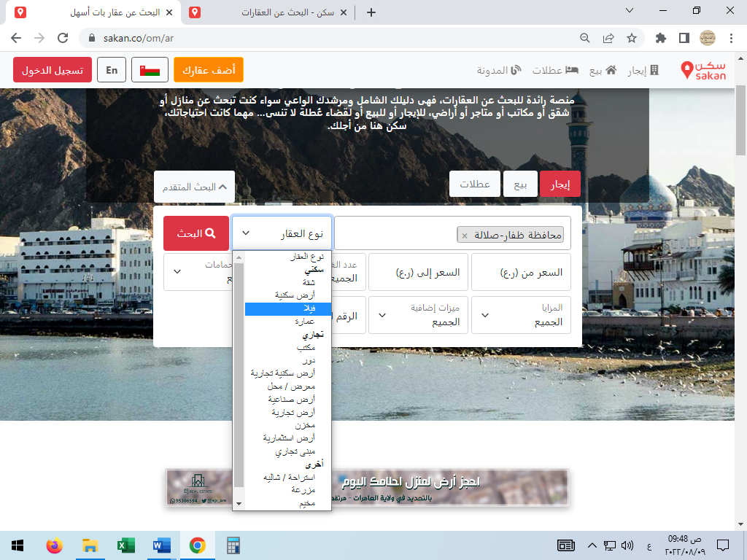This screenshot has width=747, height=560.
Task: Open a new browser tab
Action: [x=371, y=13]
